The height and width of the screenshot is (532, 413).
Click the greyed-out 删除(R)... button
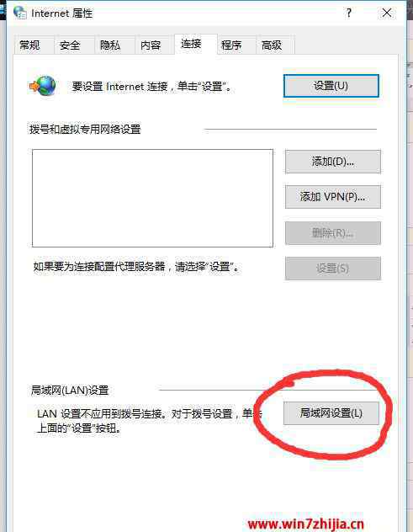332,233
